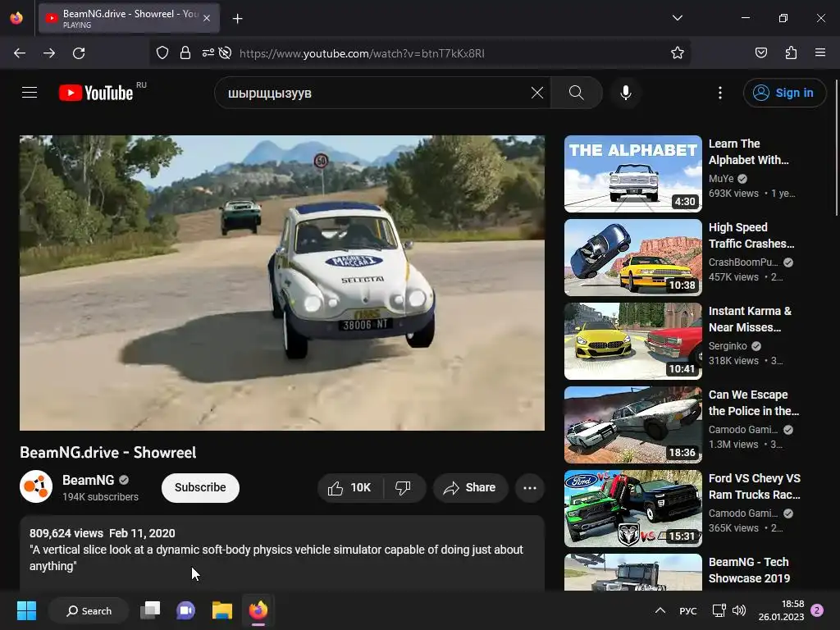Image resolution: width=840 pixels, height=630 pixels.
Task: Open Pocket save button
Action: [761, 53]
